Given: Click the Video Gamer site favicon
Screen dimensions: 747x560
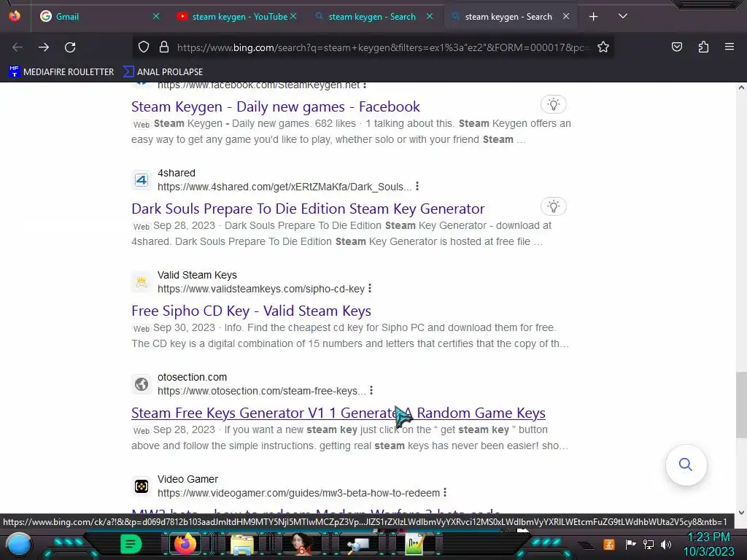Looking at the screenshot, I should 142,486.
